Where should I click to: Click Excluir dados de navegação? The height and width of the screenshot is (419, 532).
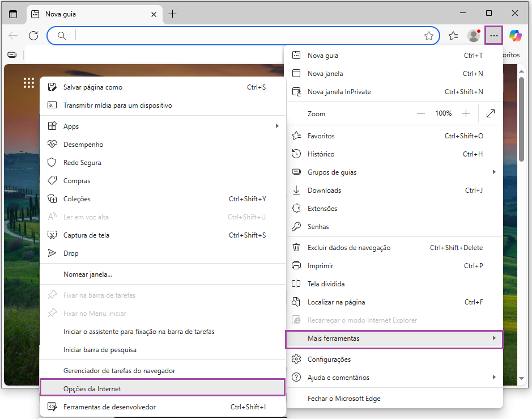348,248
